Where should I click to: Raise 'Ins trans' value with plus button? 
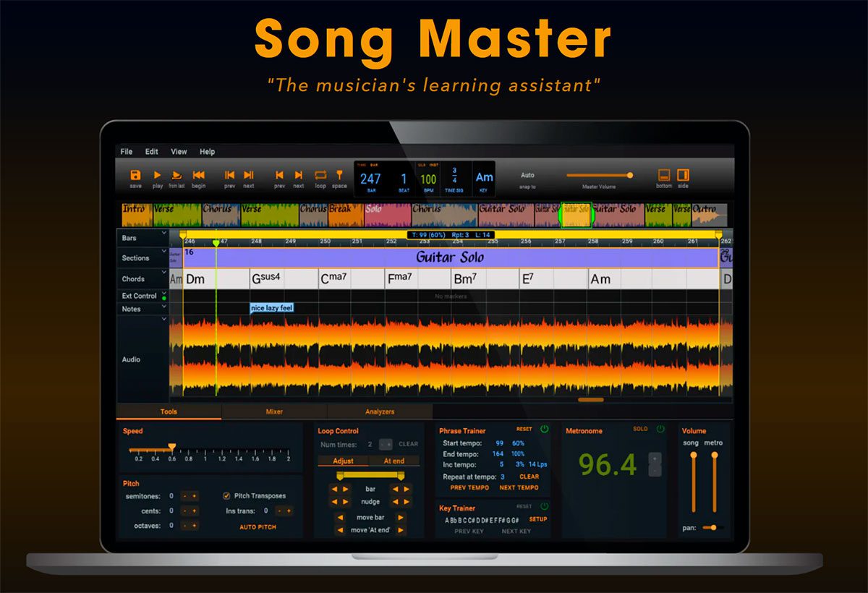tap(289, 511)
